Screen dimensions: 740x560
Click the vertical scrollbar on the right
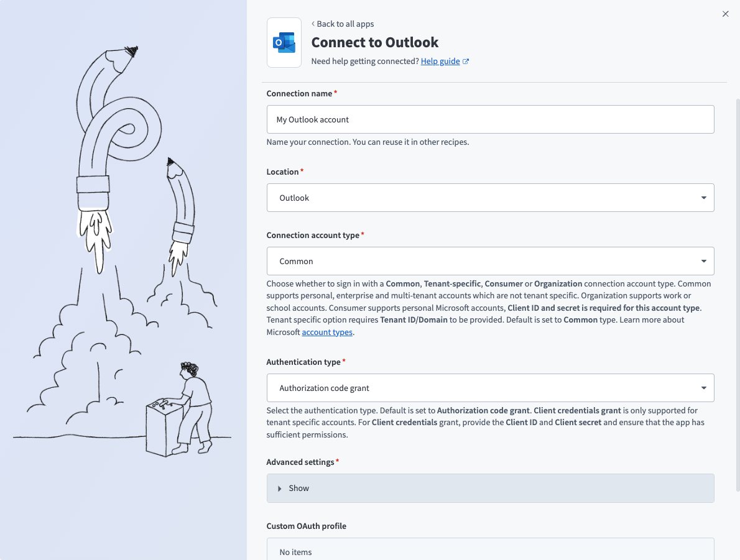tap(738, 292)
